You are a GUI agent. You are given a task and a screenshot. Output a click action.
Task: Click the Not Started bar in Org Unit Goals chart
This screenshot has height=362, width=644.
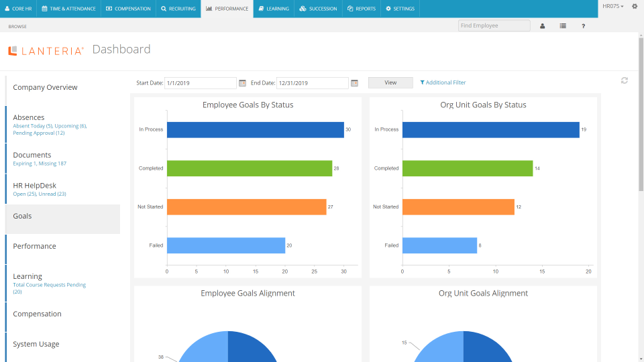click(458, 207)
